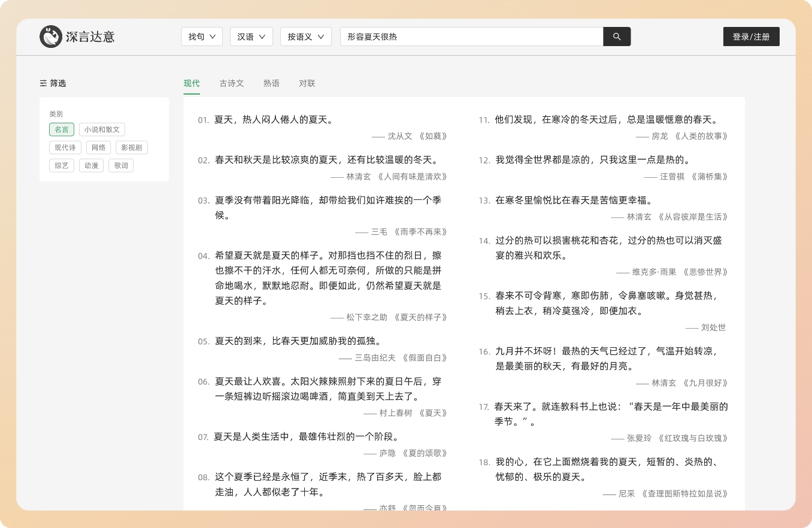
Task: Enable the 动漫 filter tag
Action: pyautogui.click(x=91, y=165)
